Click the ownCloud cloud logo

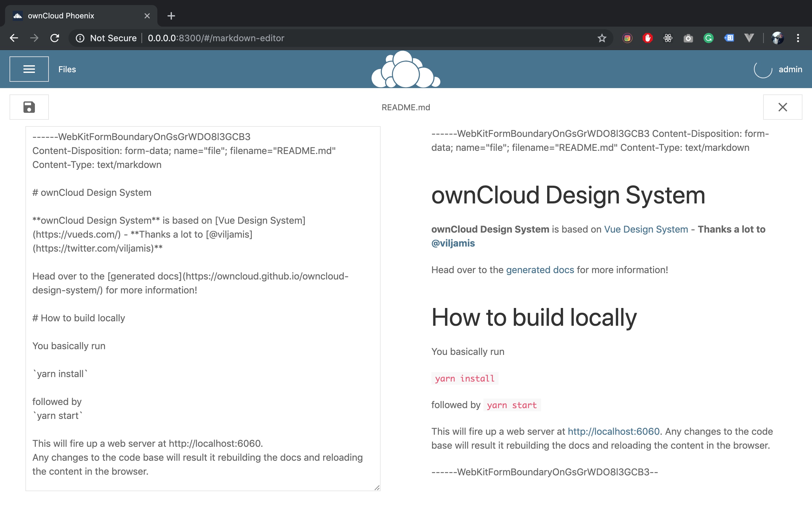tap(406, 70)
